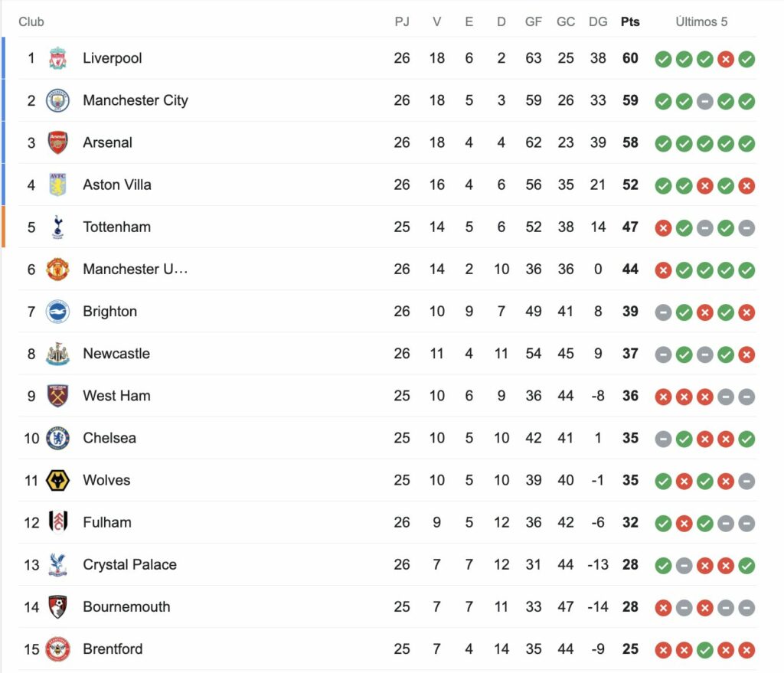
Task: Open the Tottenham cockerel logo
Action: click(x=57, y=227)
